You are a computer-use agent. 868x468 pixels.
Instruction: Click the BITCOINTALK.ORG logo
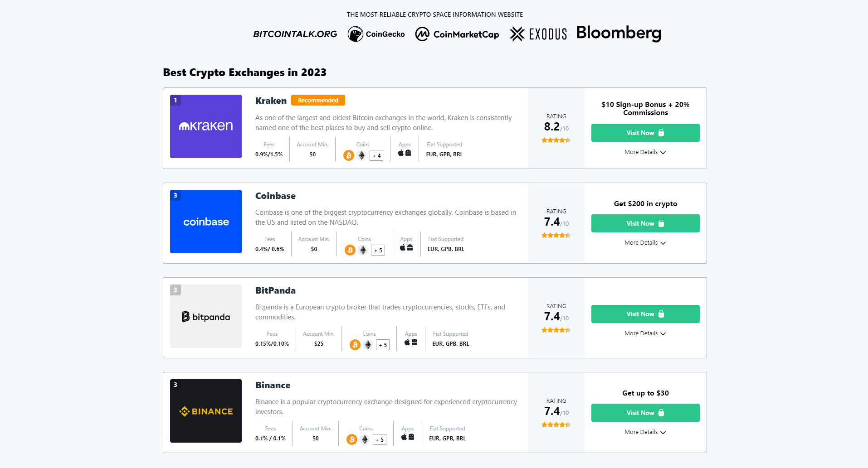pos(295,34)
